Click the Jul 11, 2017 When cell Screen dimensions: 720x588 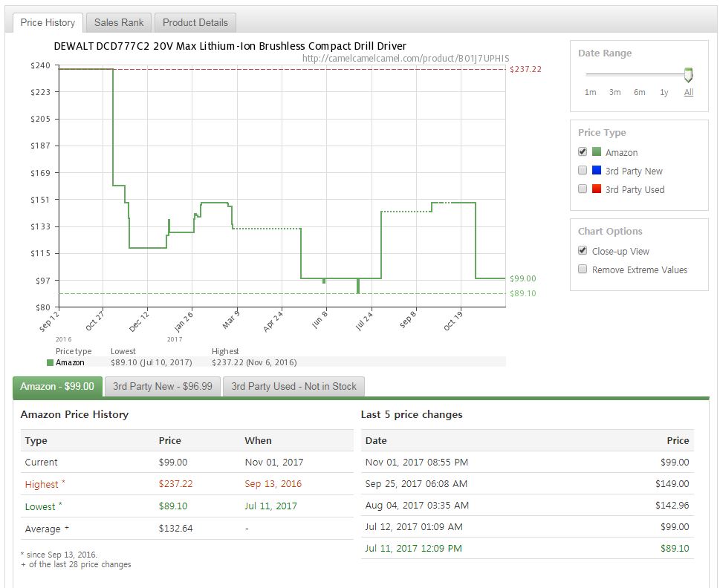click(270, 506)
